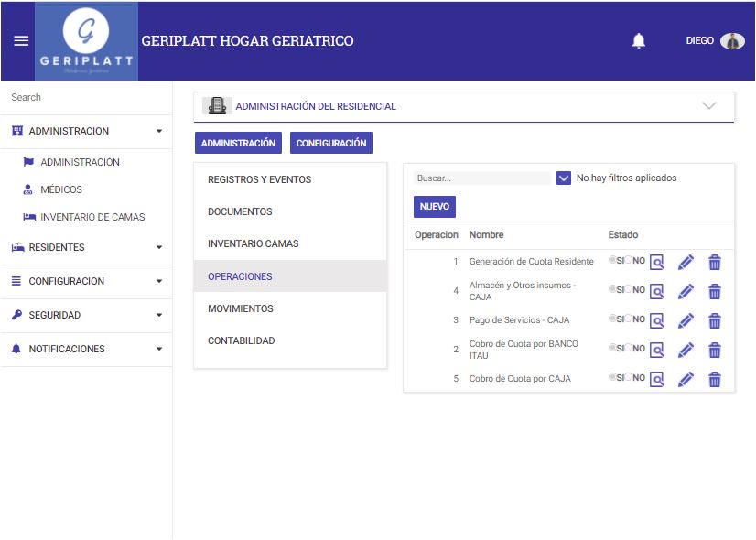Delete Cobro de Cuota por BANCO ITAU

click(715, 350)
